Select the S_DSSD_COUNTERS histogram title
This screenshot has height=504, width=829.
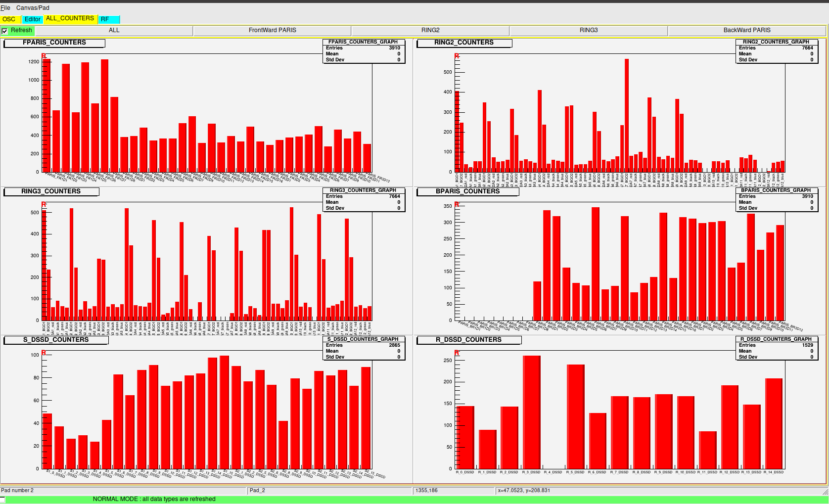click(x=56, y=340)
